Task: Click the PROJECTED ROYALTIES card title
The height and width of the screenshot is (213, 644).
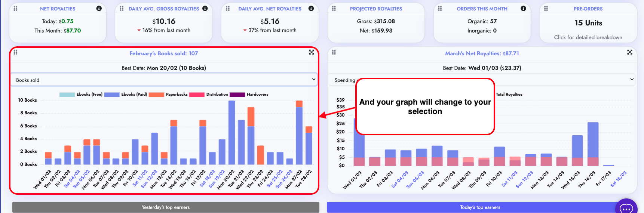Action: tap(376, 9)
